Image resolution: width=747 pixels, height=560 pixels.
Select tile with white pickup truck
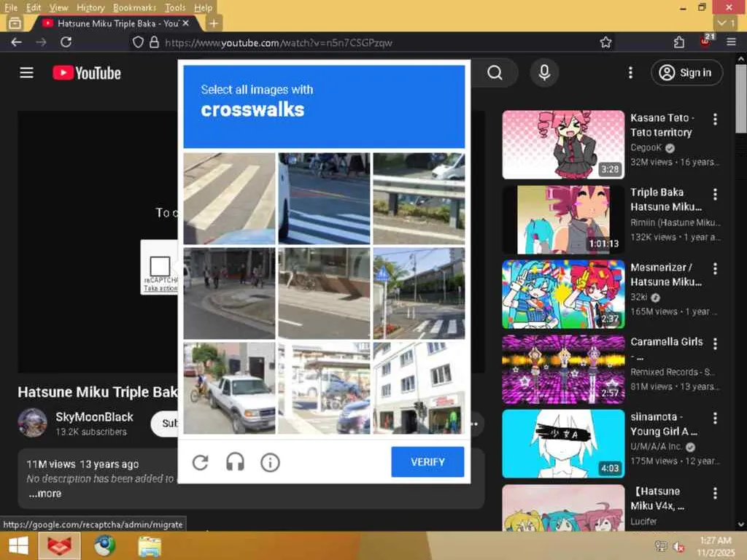click(229, 388)
